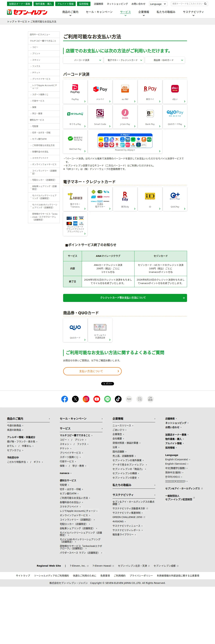Open セール・キャンペーン in the header navigation

click(x=99, y=12)
